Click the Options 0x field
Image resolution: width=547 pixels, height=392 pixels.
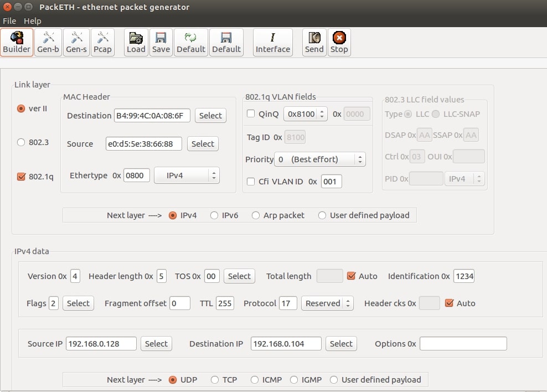pos(463,343)
